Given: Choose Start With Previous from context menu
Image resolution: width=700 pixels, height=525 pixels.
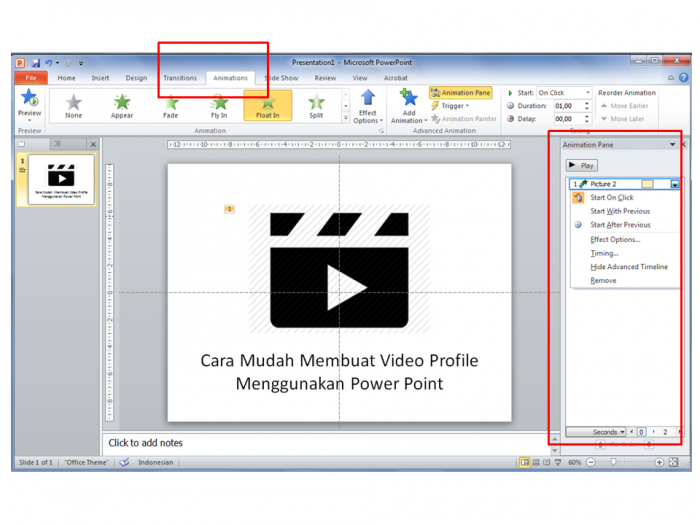Looking at the screenshot, I should pyautogui.click(x=620, y=211).
